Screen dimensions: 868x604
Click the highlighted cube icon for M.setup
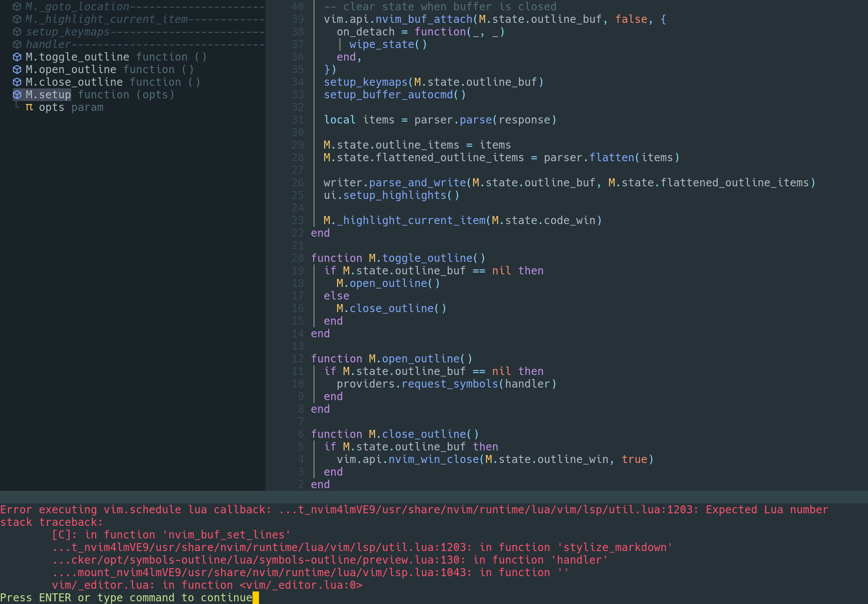(17, 95)
